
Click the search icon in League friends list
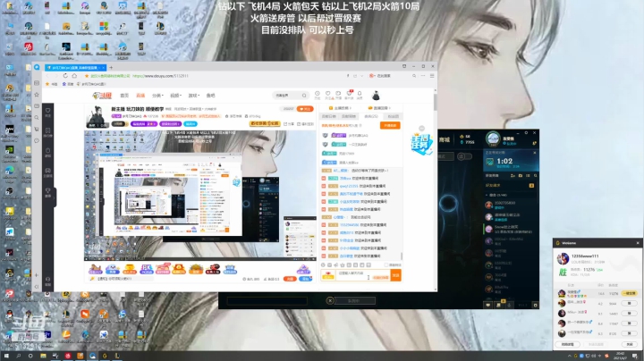click(535, 175)
